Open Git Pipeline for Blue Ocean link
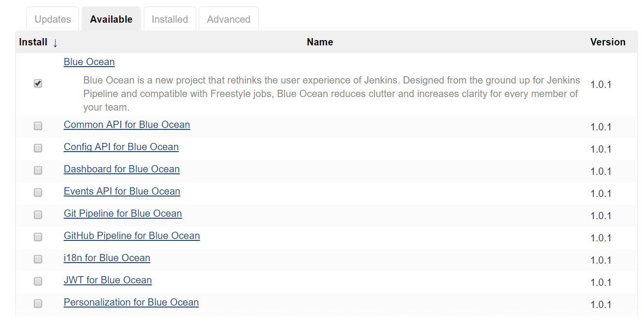Image resolution: width=644 pixels, height=322 pixels. coord(123,213)
